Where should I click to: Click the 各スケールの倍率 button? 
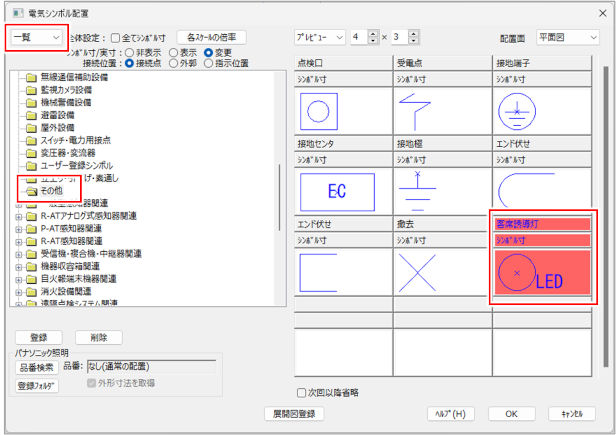[210, 36]
